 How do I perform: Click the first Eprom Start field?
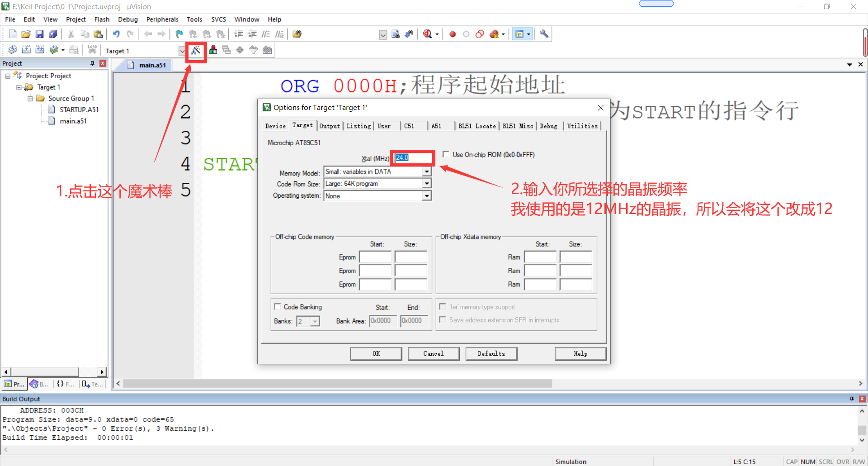tap(375, 257)
